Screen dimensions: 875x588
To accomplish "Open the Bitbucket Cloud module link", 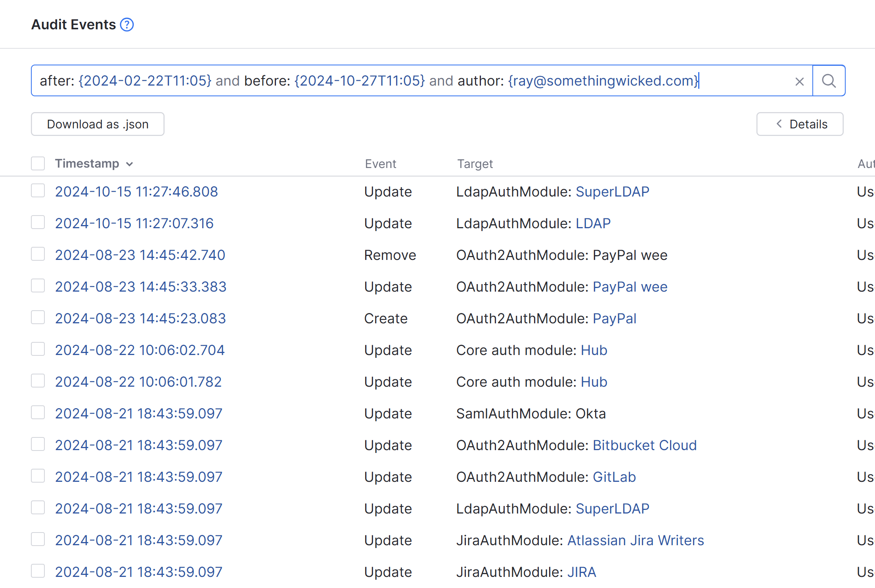I will point(644,445).
